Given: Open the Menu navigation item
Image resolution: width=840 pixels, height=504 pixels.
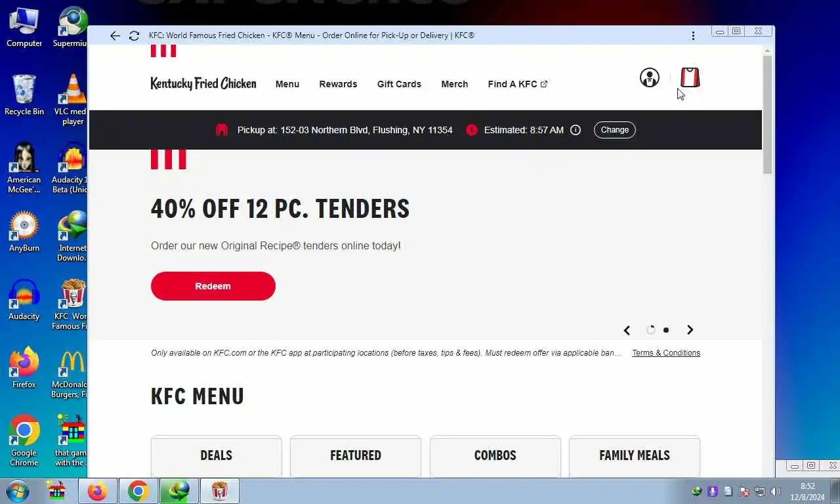Looking at the screenshot, I should (x=287, y=84).
